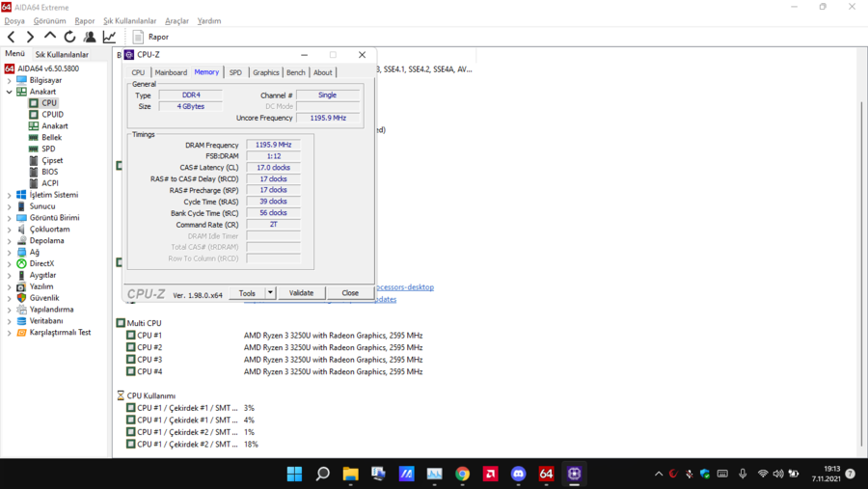Select the SPD tree item in sidebar
The height and width of the screenshot is (489, 868).
point(48,149)
